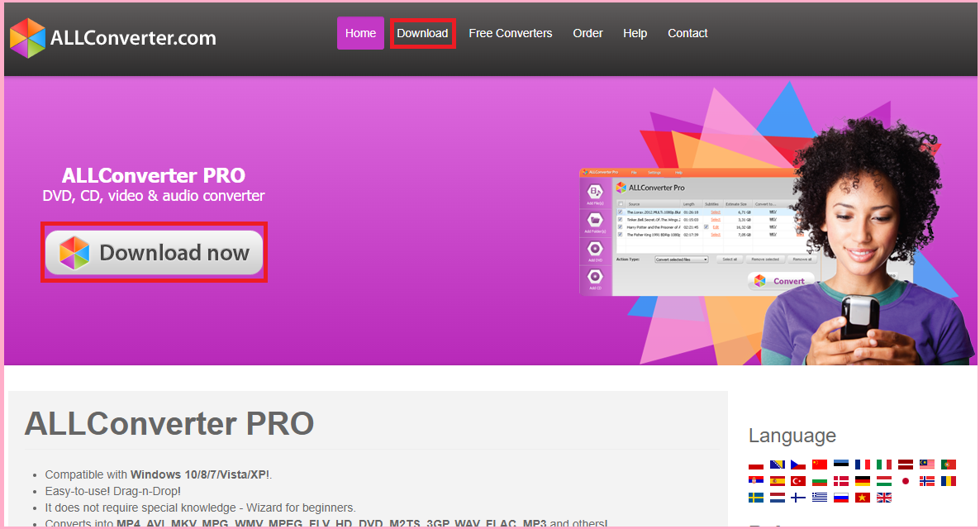Choose the Estonian flag language
980x529 pixels.
[841, 465]
